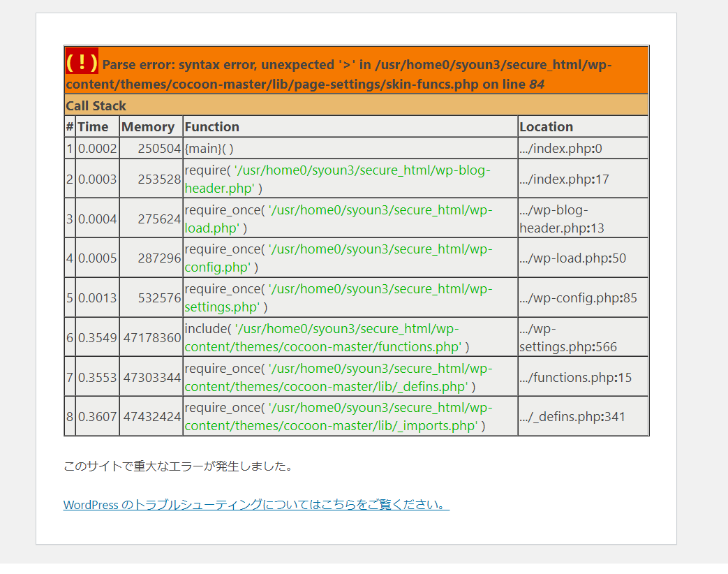This screenshot has width=728, height=574.
Task: Click time value 0.0003
Action: 98,179
